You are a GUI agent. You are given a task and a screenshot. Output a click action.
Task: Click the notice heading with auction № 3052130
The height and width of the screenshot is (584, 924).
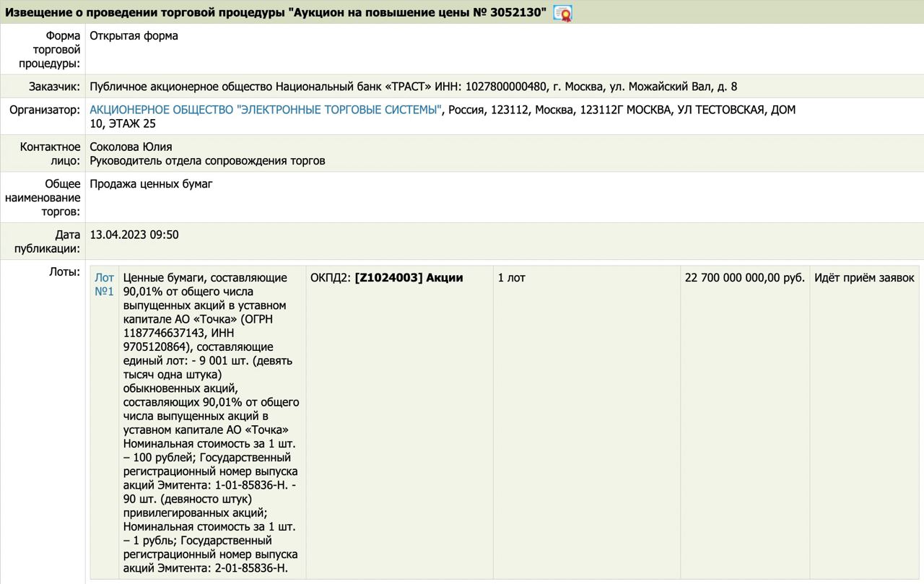(x=276, y=13)
